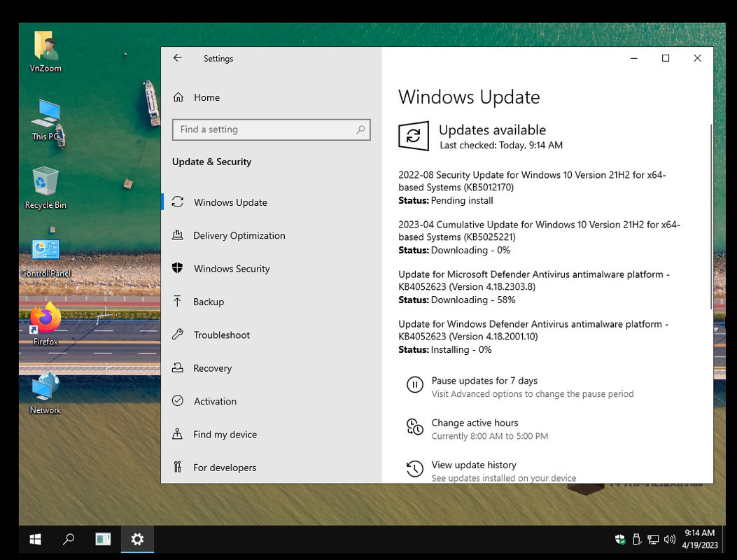The width and height of the screenshot is (737, 560).
Task: Click the Troubleshoot wrench icon
Action: pos(177,335)
